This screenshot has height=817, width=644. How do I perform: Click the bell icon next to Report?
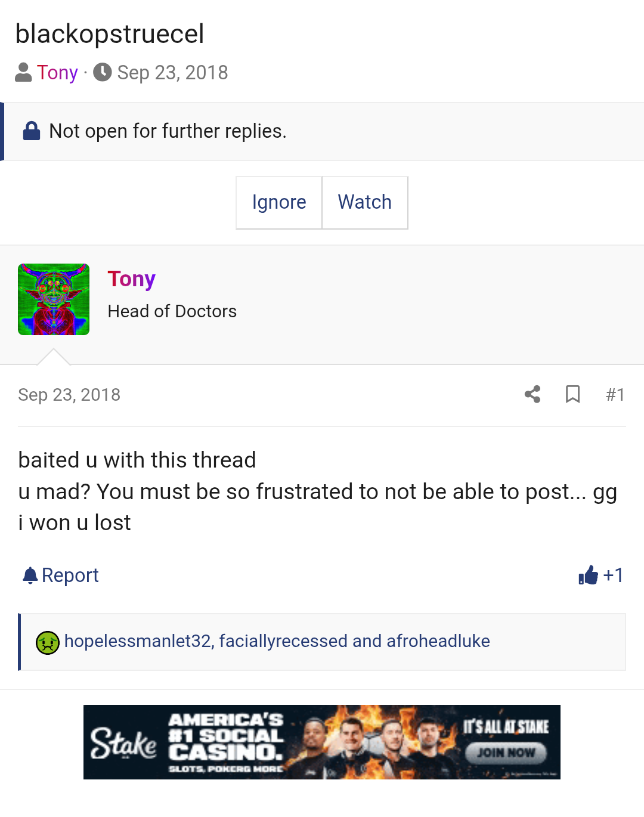point(30,575)
